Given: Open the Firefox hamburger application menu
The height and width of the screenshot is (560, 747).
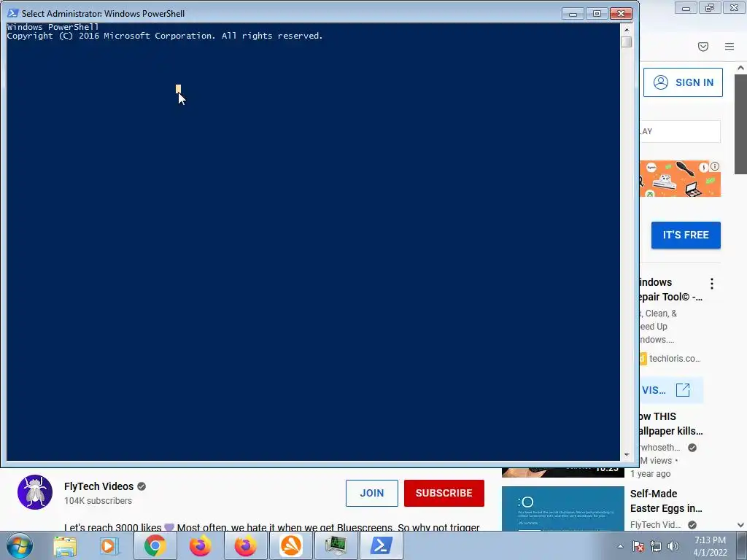Looking at the screenshot, I should click(x=729, y=46).
